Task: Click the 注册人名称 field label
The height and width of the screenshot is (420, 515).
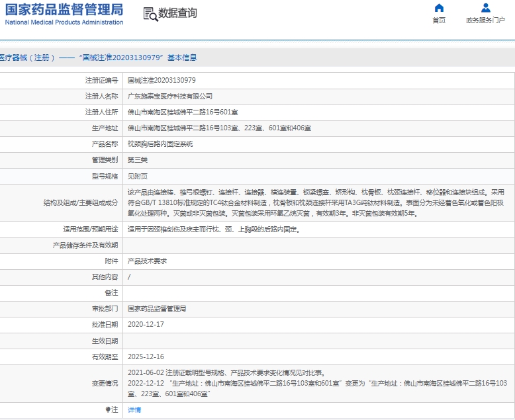Action: click(x=101, y=97)
